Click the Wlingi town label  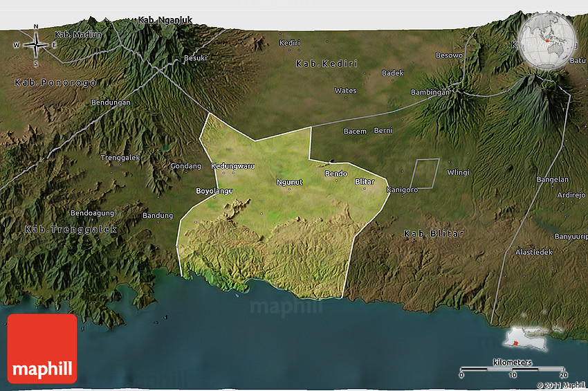pos(458,172)
